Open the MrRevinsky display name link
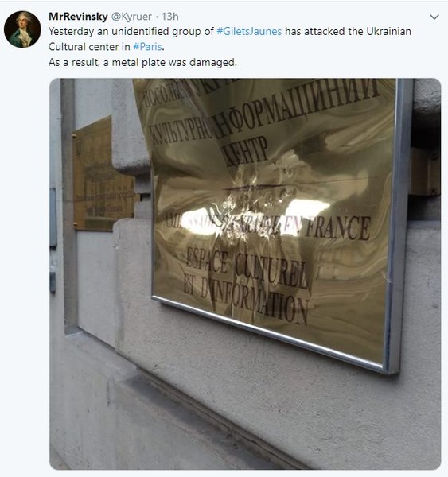The image size is (448, 477). coord(78,17)
